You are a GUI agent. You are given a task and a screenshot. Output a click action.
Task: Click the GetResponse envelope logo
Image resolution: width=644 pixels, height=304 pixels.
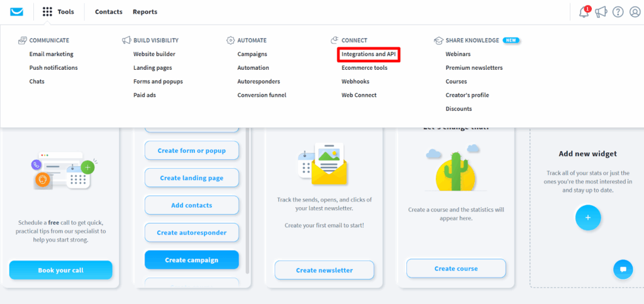pos(17,12)
